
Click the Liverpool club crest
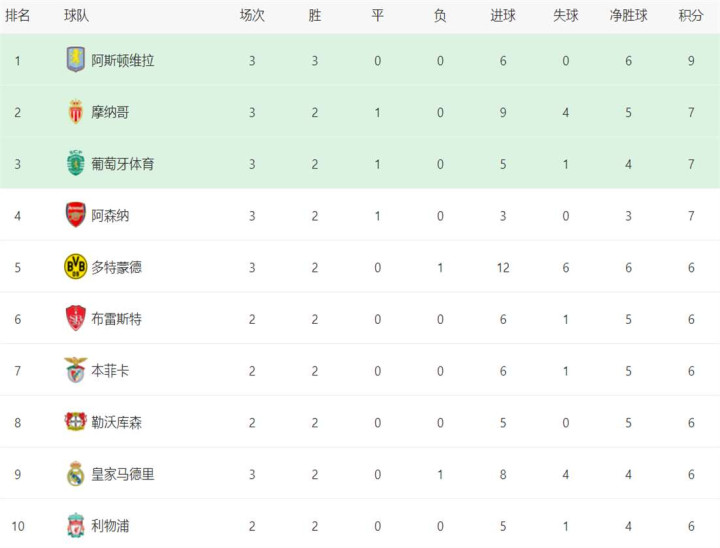coord(76,525)
